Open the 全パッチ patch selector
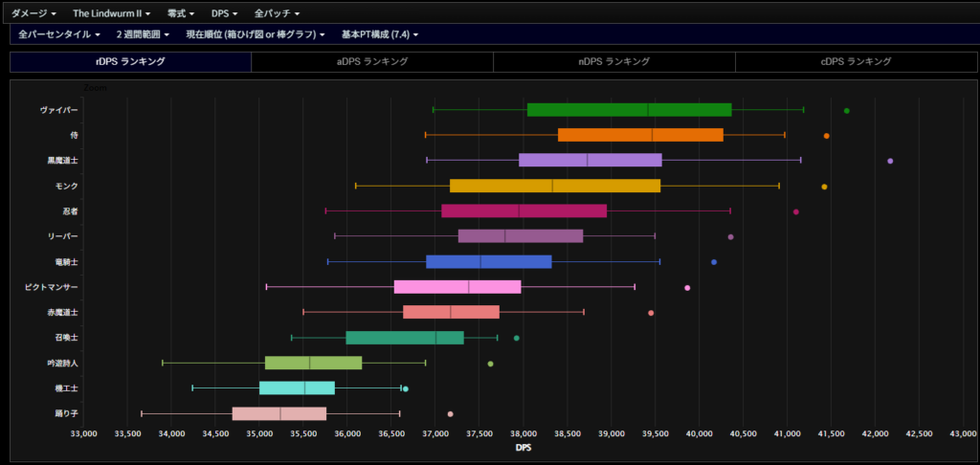Screen dimensions: 980x465 [277, 13]
